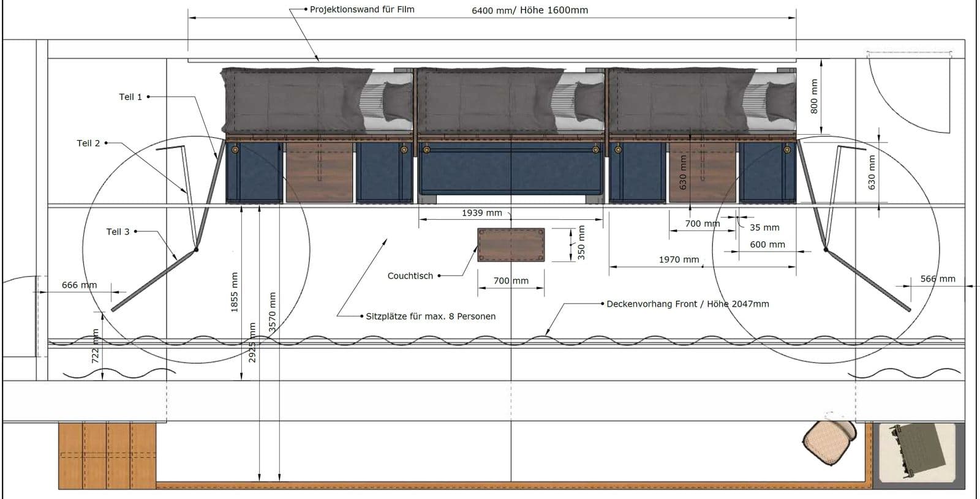980x499 pixels.
Task: Select the '666 mm' dimension text
Action: [x=80, y=285]
